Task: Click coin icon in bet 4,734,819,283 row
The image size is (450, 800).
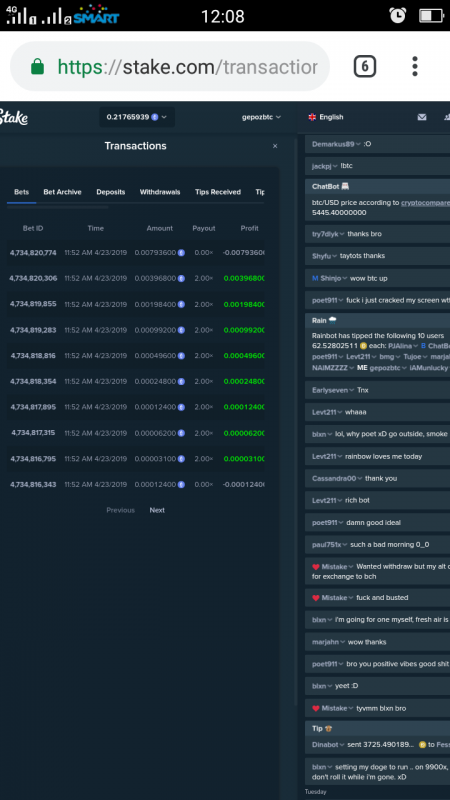Action: [x=181, y=330]
